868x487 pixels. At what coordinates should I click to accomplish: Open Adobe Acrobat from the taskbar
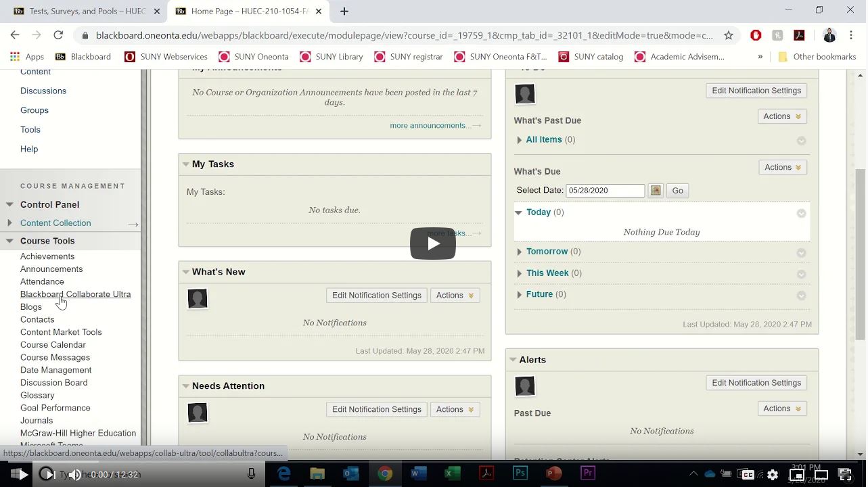pos(486,473)
